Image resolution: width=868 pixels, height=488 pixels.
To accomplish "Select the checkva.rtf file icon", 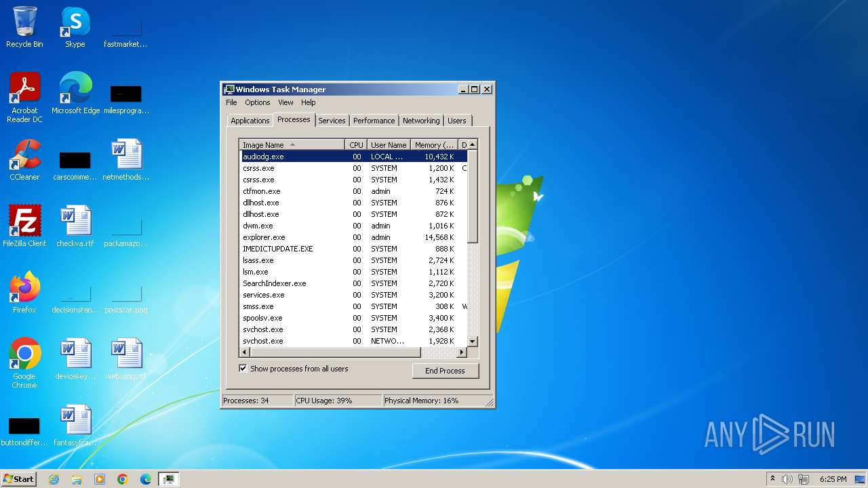I will pyautogui.click(x=75, y=226).
